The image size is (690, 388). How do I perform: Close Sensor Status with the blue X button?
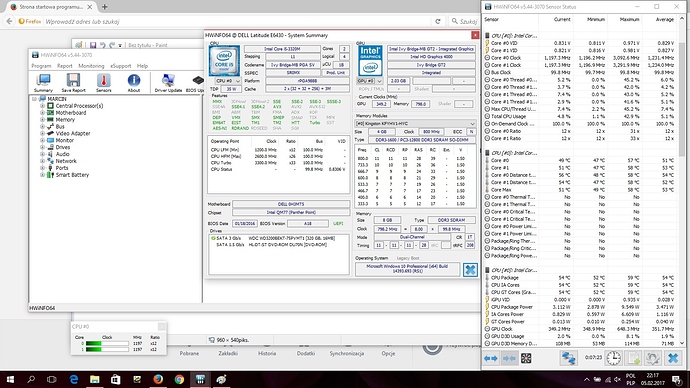(673, 358)
